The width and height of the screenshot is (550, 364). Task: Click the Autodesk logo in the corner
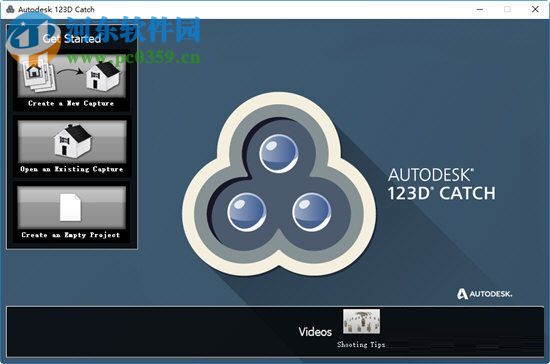coord(484,294)
